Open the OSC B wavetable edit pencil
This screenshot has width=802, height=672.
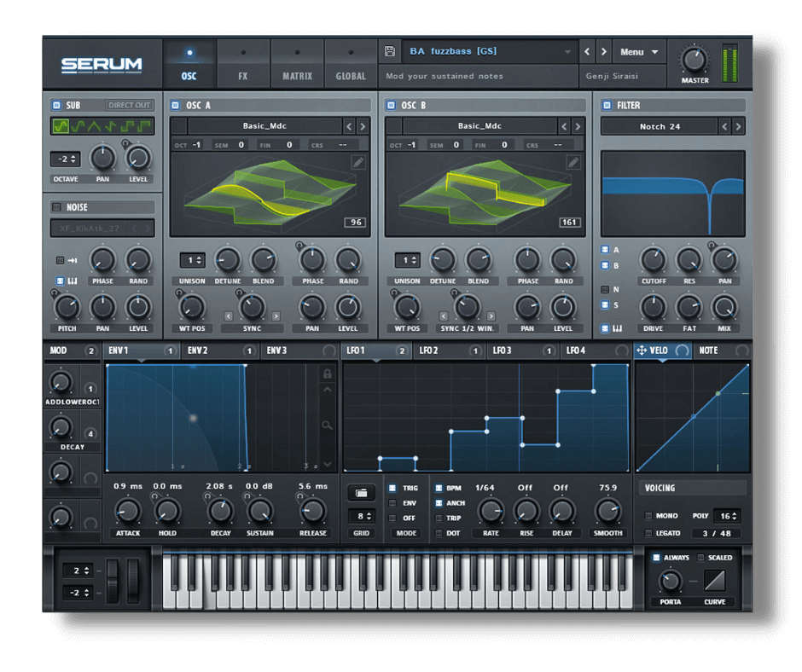pos(573,163)
